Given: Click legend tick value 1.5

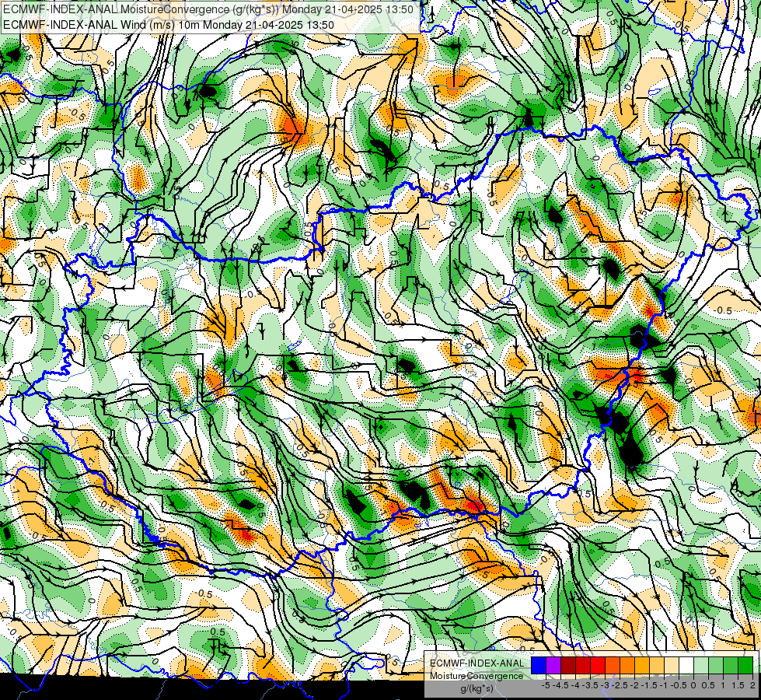Looking at the screenshot, I should coord(738,685).
